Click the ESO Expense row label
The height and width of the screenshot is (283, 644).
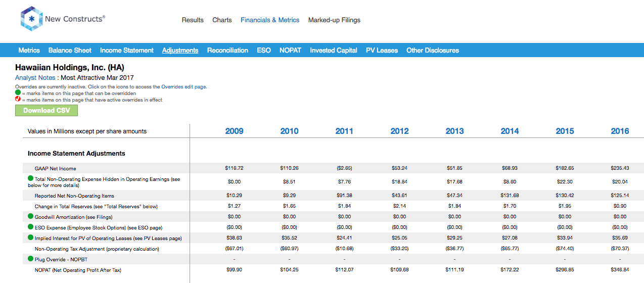(99, 227)
